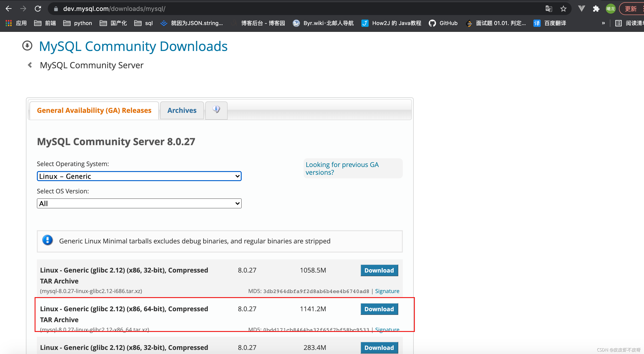Image resolution: width=644 pixels, height=354 pixels.
Task: Follow Looking for previous GA versions link
Action: 342,168
